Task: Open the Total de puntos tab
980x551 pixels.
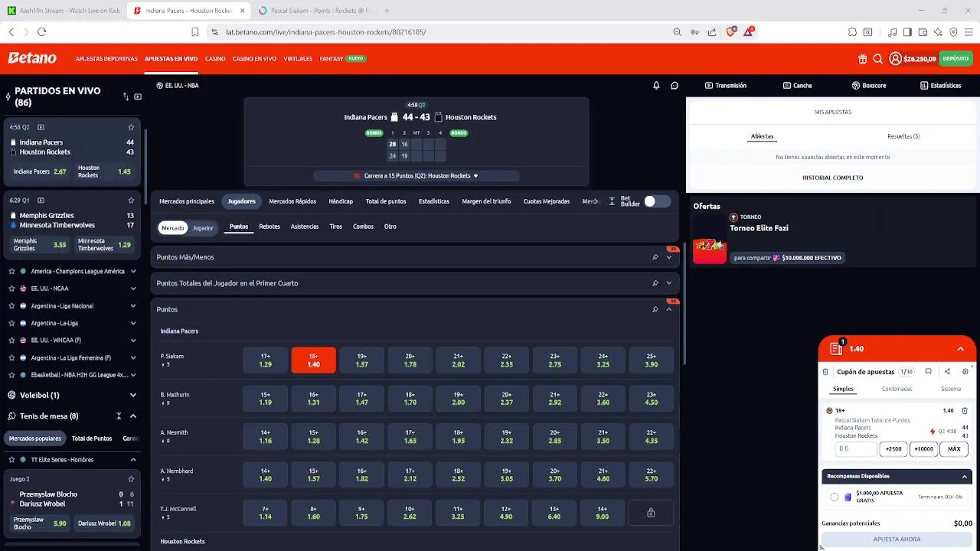Action: pyautogui.click(x=386, y=201)
